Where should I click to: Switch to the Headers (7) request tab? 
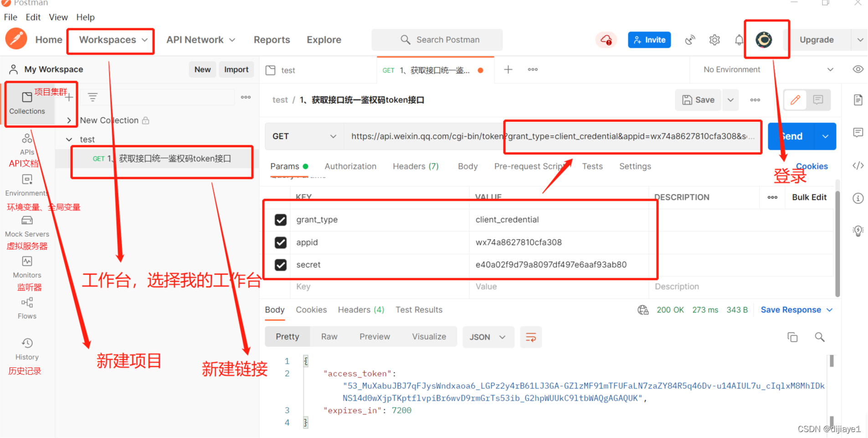(x=416, y=167)
